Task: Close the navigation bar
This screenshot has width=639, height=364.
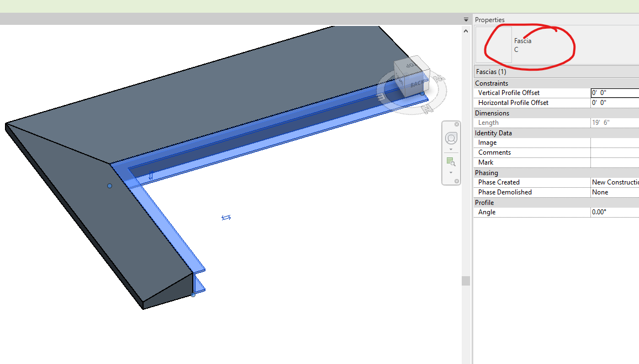Action: [x=457, y=124]
